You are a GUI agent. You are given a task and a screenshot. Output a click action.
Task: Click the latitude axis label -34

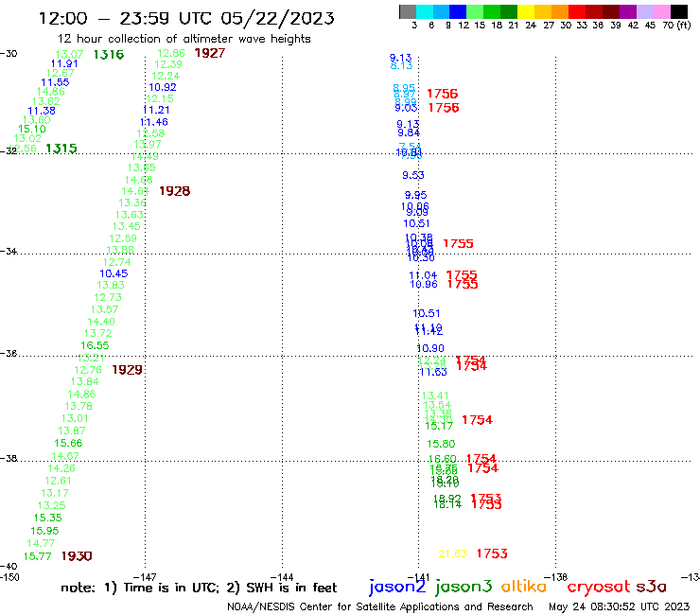click(9, 251)
